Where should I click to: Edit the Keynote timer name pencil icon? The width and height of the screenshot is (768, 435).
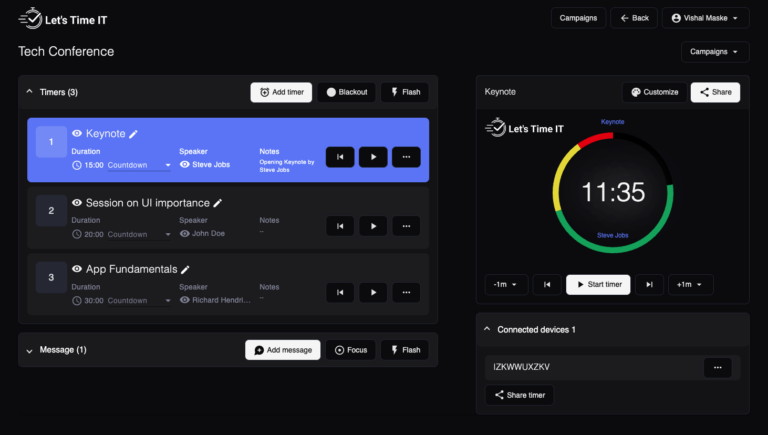[134, 134]
